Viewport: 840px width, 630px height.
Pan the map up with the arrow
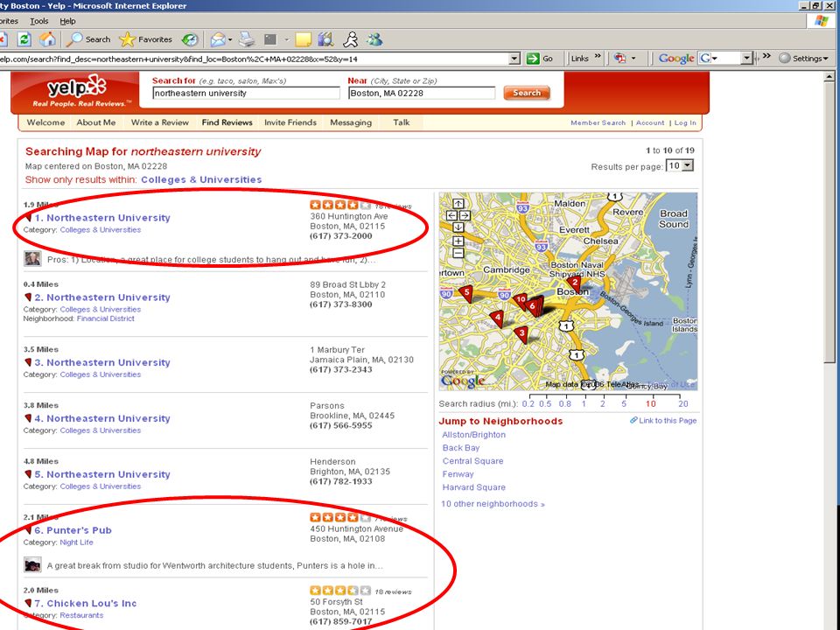458,204
